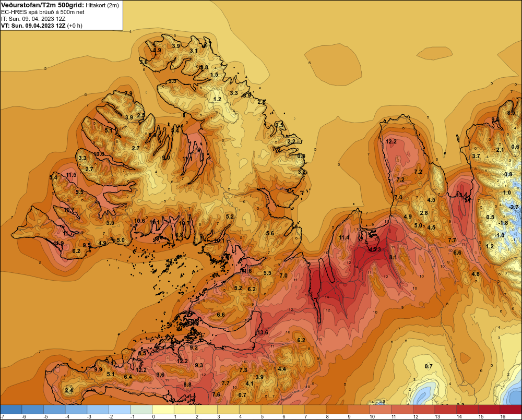
Task: Click the 6.7 temperature label
Action: [242, 395]
